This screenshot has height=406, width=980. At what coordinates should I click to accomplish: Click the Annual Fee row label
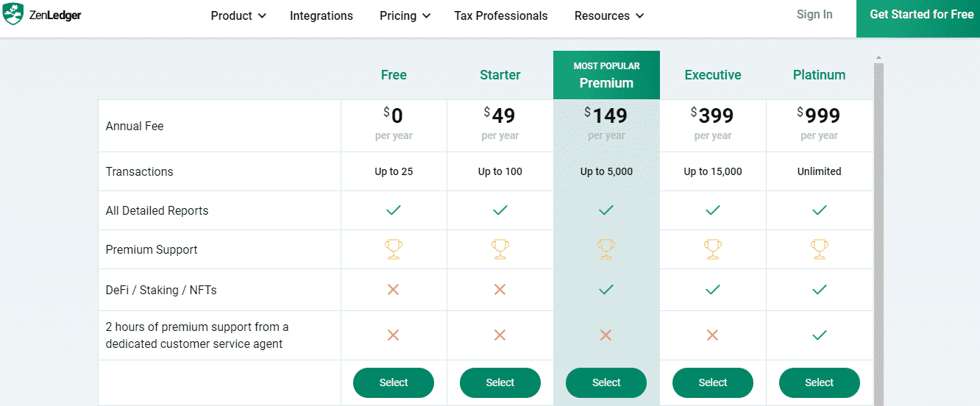click(x=135, y=126)
